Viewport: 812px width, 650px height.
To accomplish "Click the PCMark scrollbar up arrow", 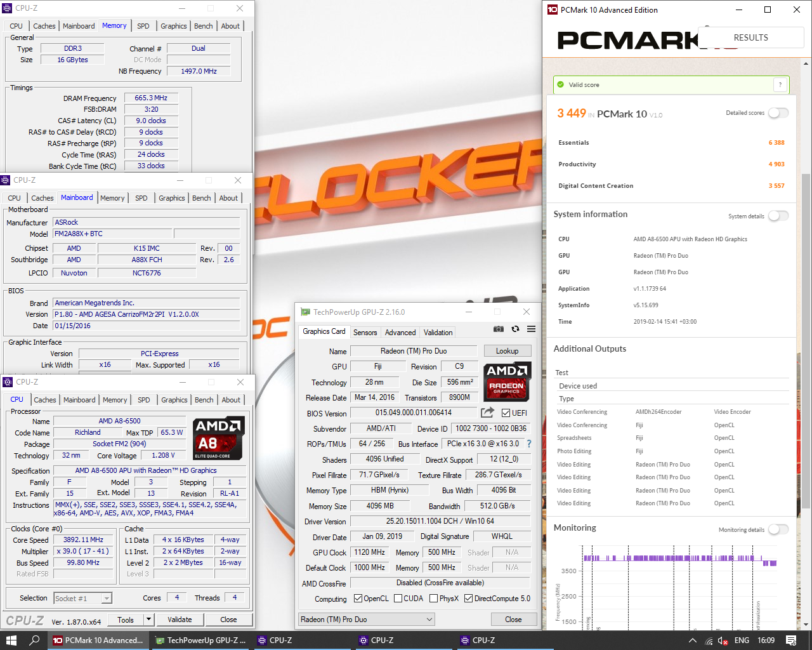I will point(806,63).
